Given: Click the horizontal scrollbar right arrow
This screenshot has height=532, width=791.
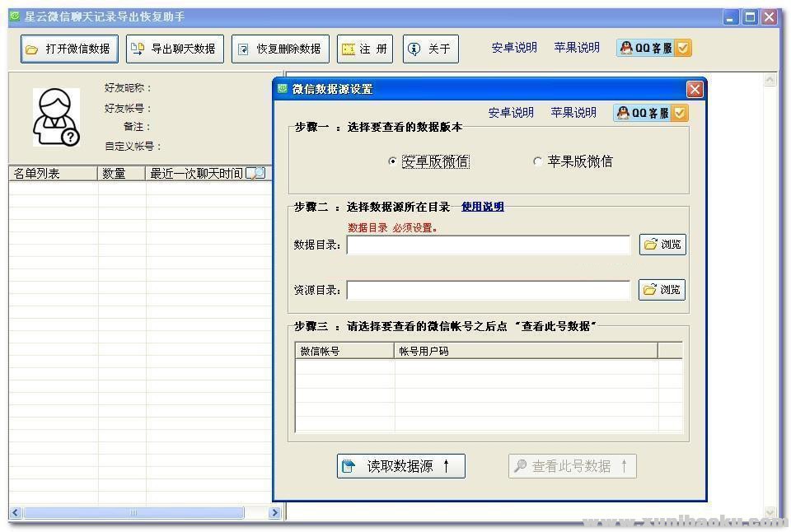Looking at the screenshot, I should [275, 513].
